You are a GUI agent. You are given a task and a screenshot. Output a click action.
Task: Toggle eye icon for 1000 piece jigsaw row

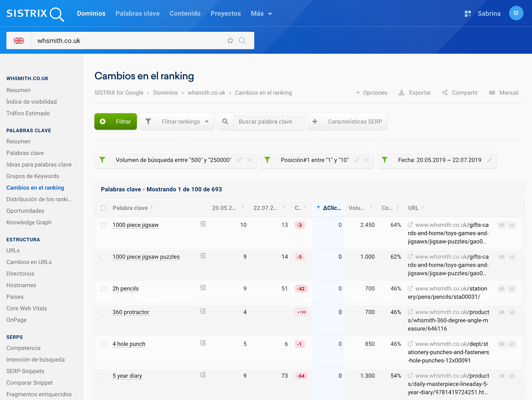tap(502, 225)
